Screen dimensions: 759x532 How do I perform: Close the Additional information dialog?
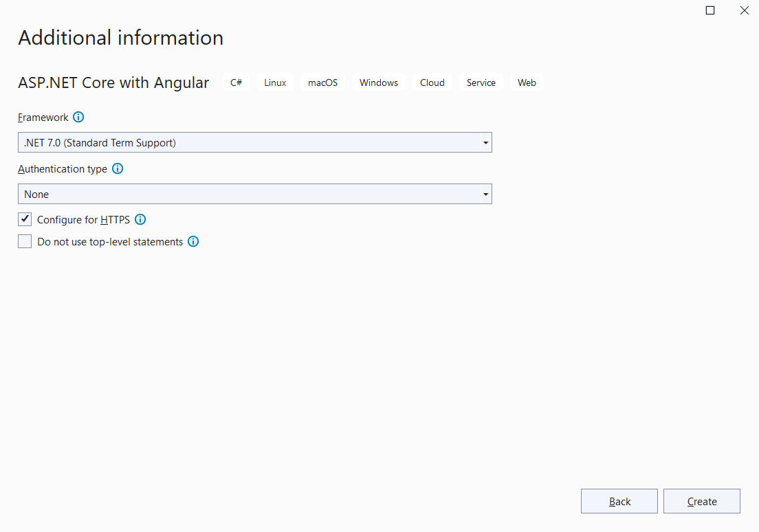tap(744, 10)
